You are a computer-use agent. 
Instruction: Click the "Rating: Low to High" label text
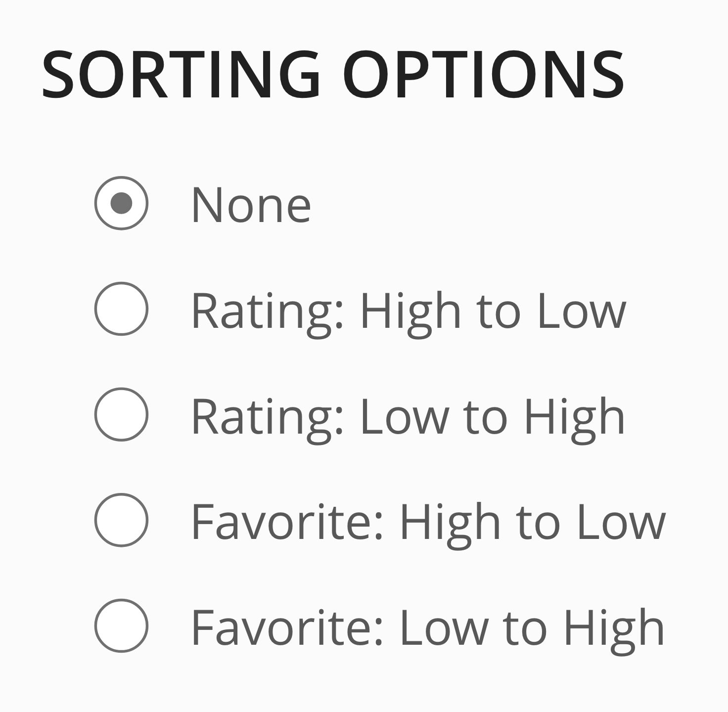point(408,417)
